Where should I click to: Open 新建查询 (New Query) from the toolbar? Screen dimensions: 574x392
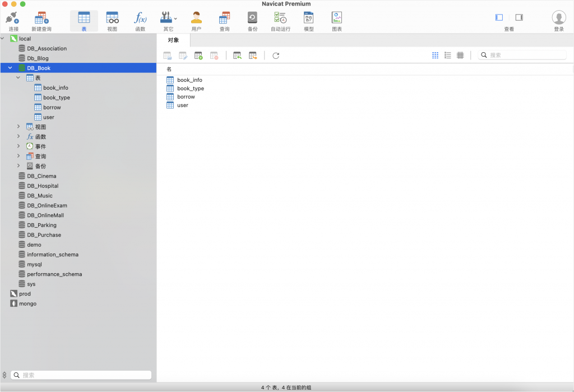(x=41, y=21)
